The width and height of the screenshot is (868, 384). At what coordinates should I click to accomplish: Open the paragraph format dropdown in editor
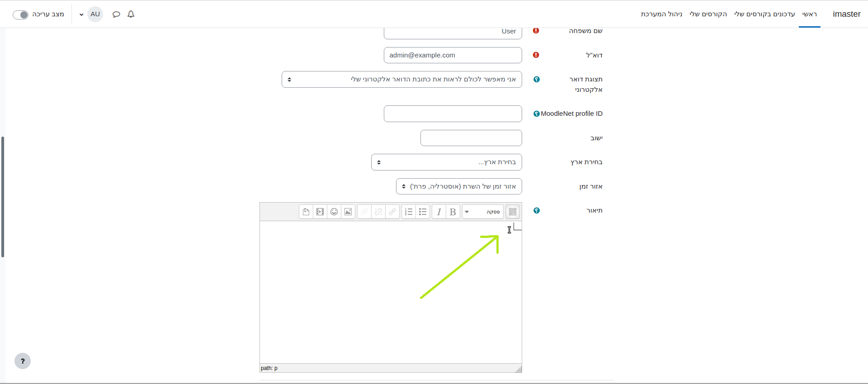pos(483,212)
